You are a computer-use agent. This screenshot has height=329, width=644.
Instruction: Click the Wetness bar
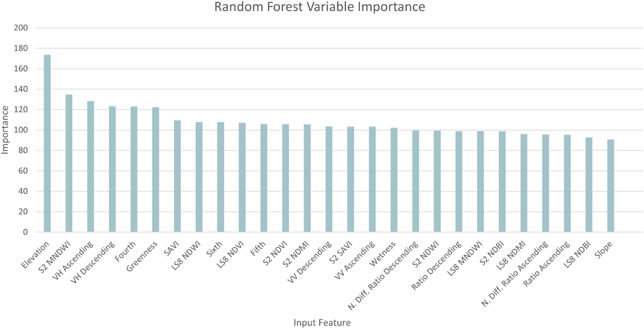[394, 180]
